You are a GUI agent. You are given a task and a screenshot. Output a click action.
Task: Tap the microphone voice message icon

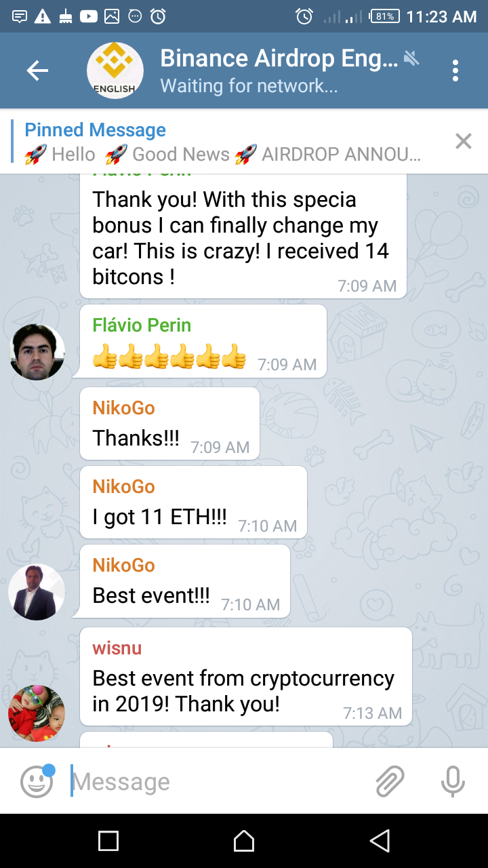[453, 781]
